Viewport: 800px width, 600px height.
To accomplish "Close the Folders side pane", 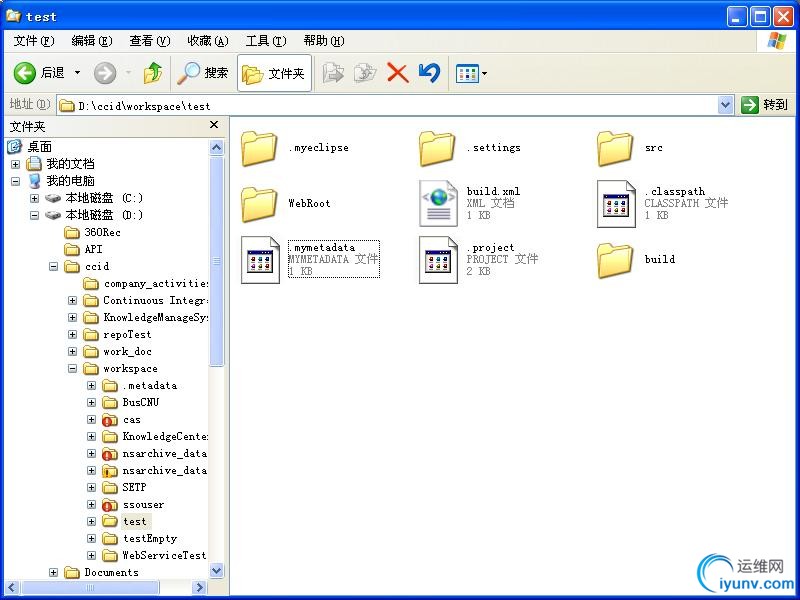I will point(214,124).
